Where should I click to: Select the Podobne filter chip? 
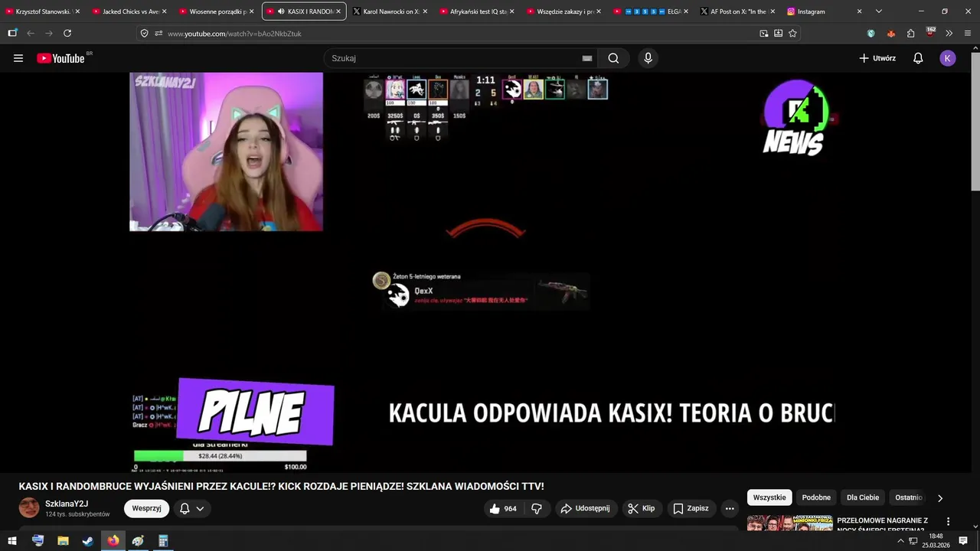tap(816, 497)
